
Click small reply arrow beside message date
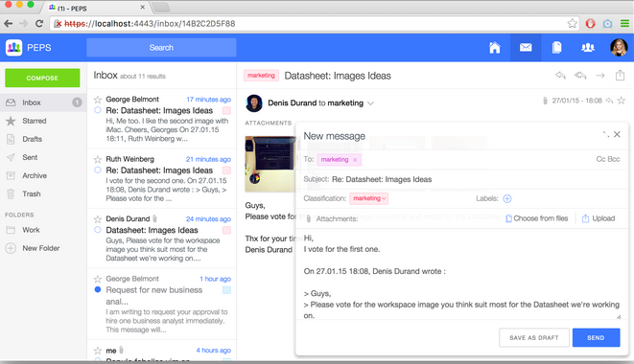tap(609, 101)
